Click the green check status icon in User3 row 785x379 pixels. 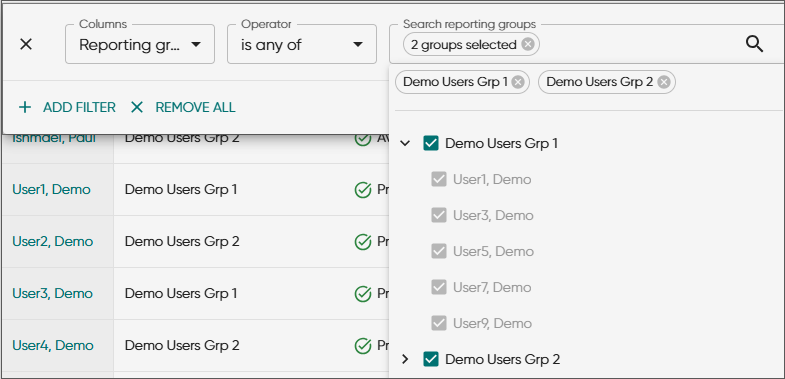[x=362, y=293]
